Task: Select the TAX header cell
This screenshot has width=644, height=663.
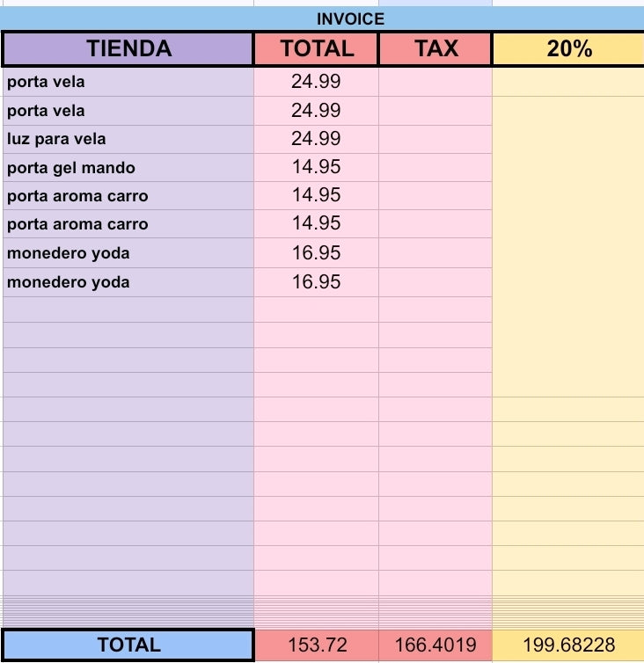Action: coord(435,48)
